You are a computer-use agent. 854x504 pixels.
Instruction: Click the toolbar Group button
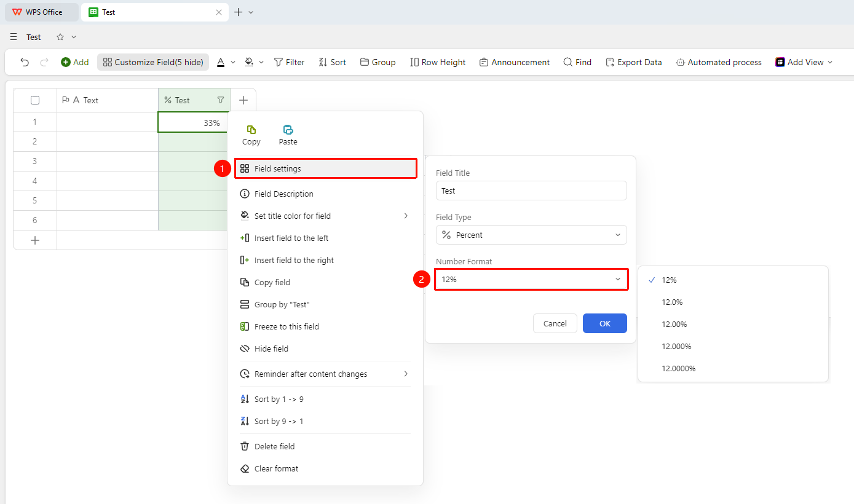[x=378, y=62]
